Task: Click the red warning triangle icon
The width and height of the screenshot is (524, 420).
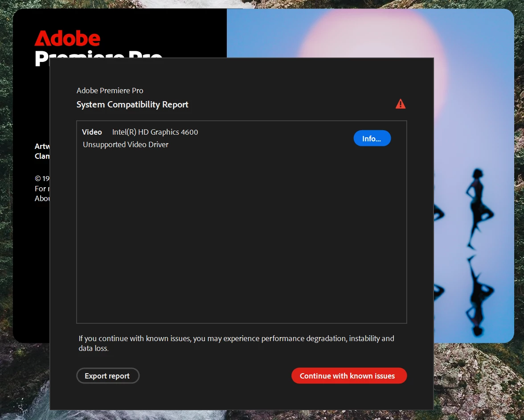Action: (x=400, y=104)
